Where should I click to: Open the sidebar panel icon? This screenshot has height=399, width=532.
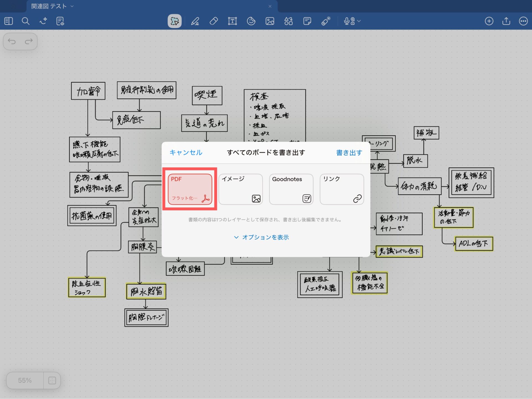tap(9, 21)
